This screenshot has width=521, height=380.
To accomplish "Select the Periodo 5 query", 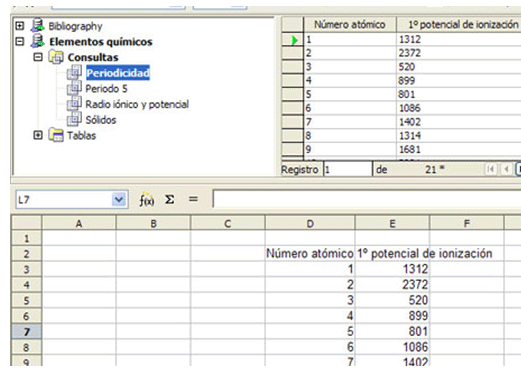I will [x=106, y=89].
